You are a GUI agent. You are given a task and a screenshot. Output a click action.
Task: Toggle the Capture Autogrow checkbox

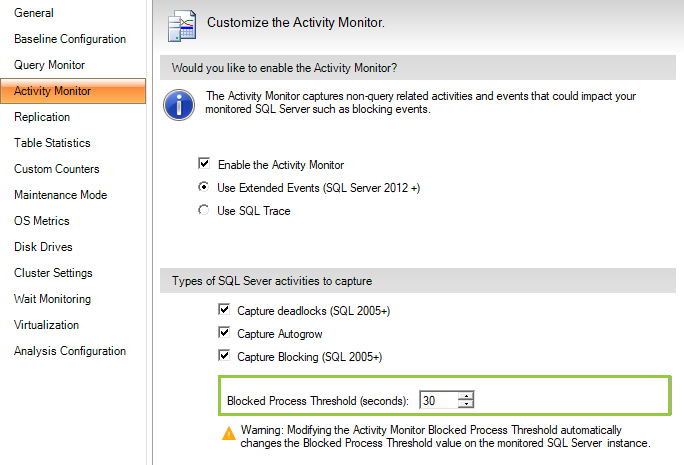point(223,334)
